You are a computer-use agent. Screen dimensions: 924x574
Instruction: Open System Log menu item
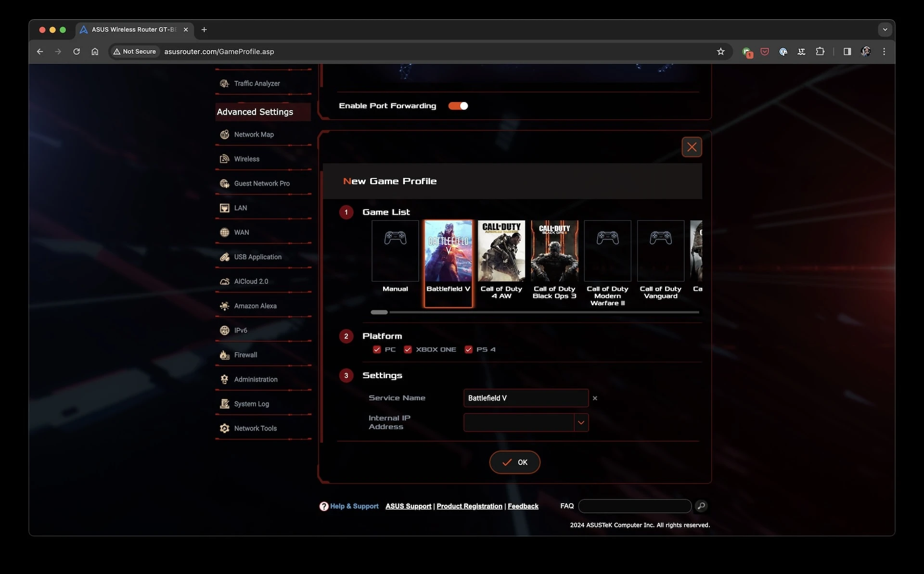coord(263,404)
